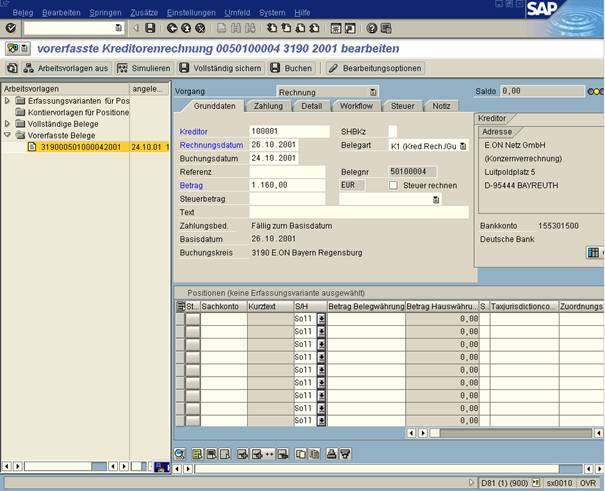Image resolution: width=605 pixels, height=491 pixels.
Task: Click into the Referenz input field
Action: click(287, 172)
